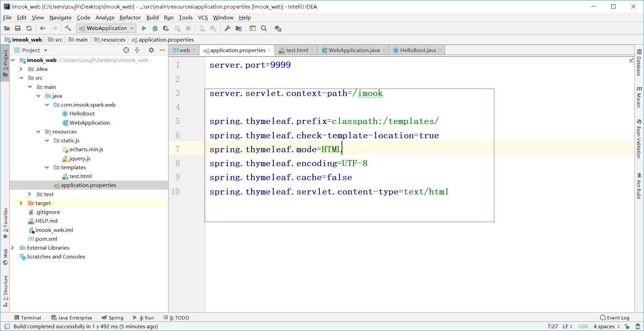644x331 pixels.
Task: Open file using the toolbar folder icon
Action: [7, 28]
